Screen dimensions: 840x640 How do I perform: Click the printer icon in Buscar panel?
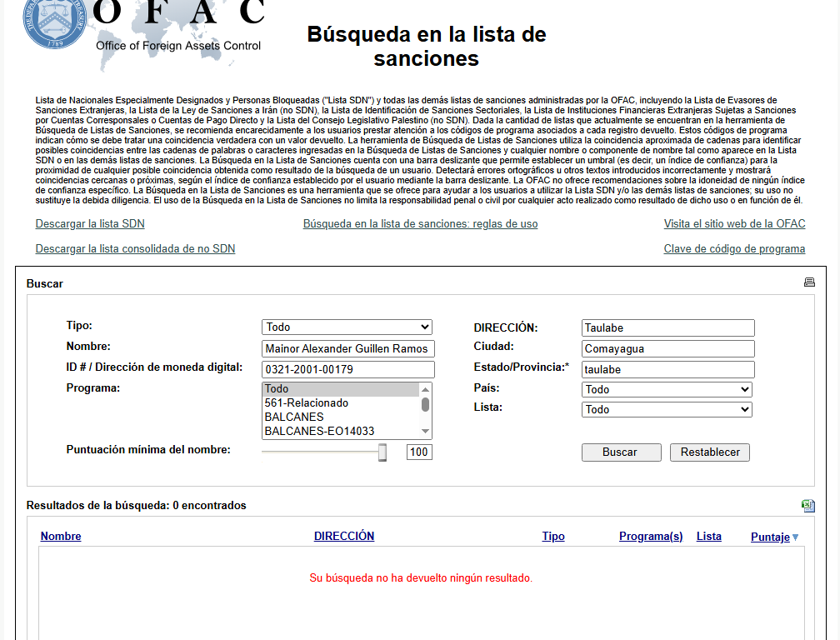pos(808,282)
